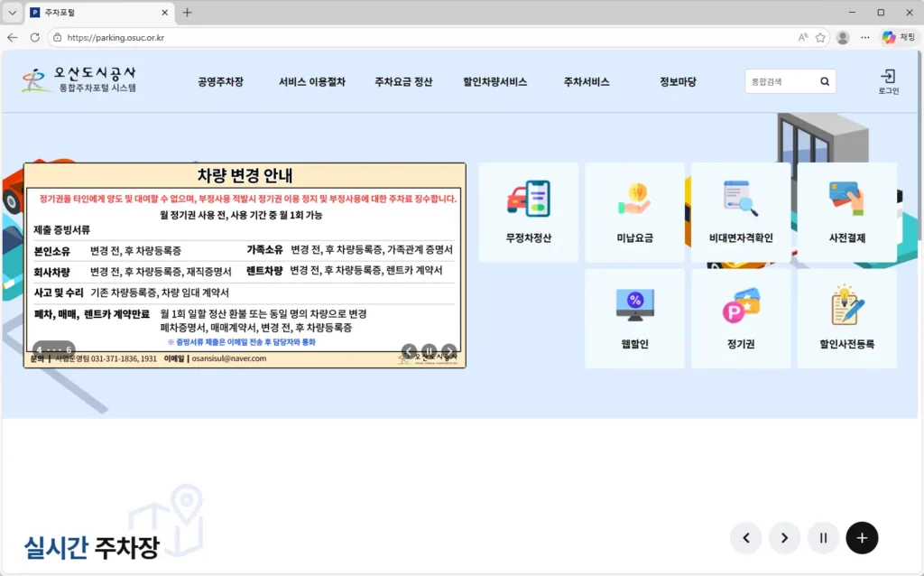Screen dimensions: 924x576
Task: Open 비대면자격확인 verification service
Action: tap(740, 211)
